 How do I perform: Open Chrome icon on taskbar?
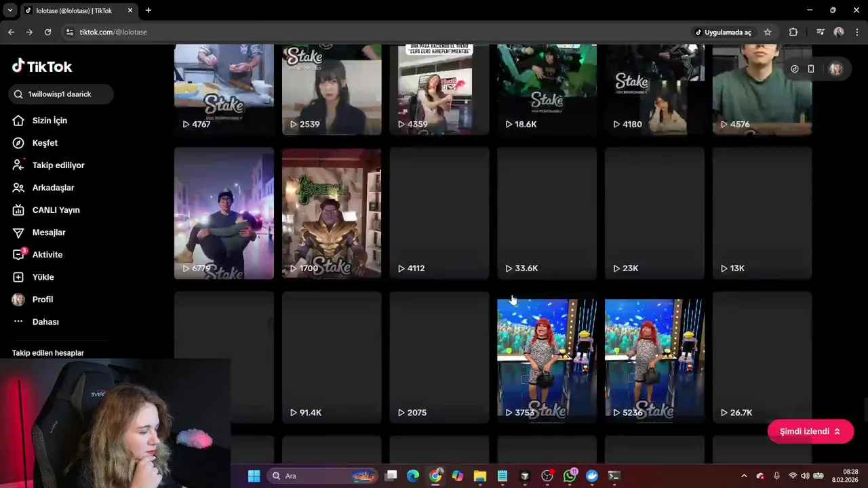[x=435, y=476]
